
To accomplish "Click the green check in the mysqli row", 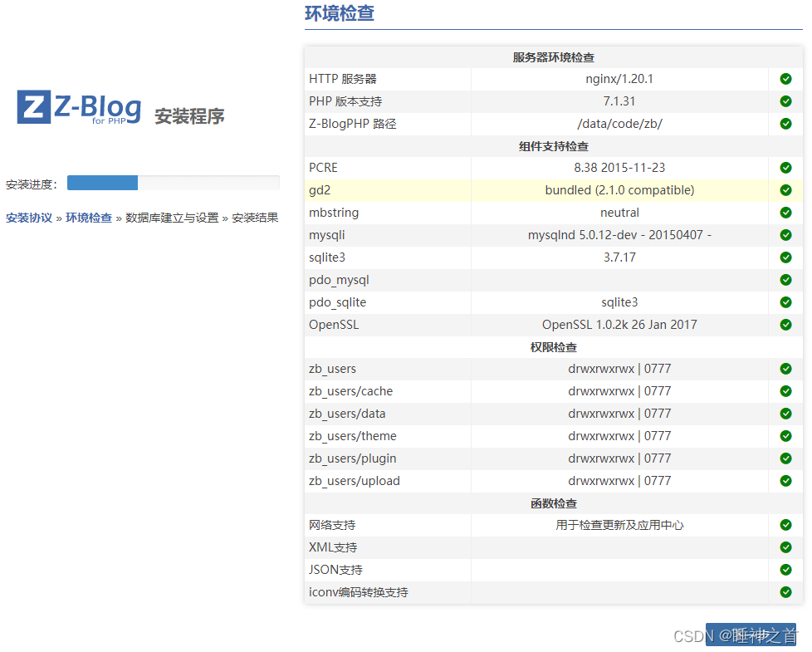I will pos(785,235).
